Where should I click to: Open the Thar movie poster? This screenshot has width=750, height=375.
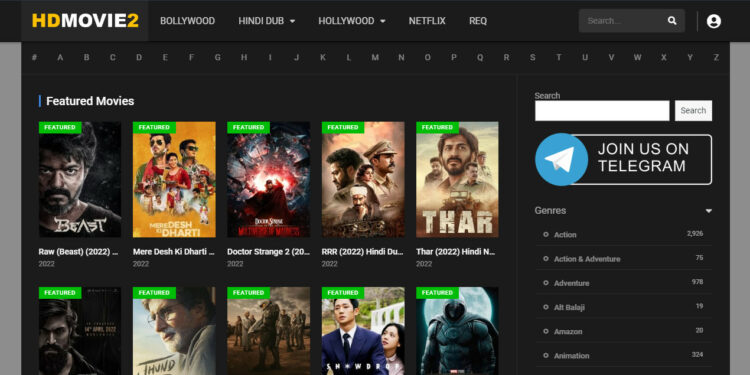pos(457,179)
